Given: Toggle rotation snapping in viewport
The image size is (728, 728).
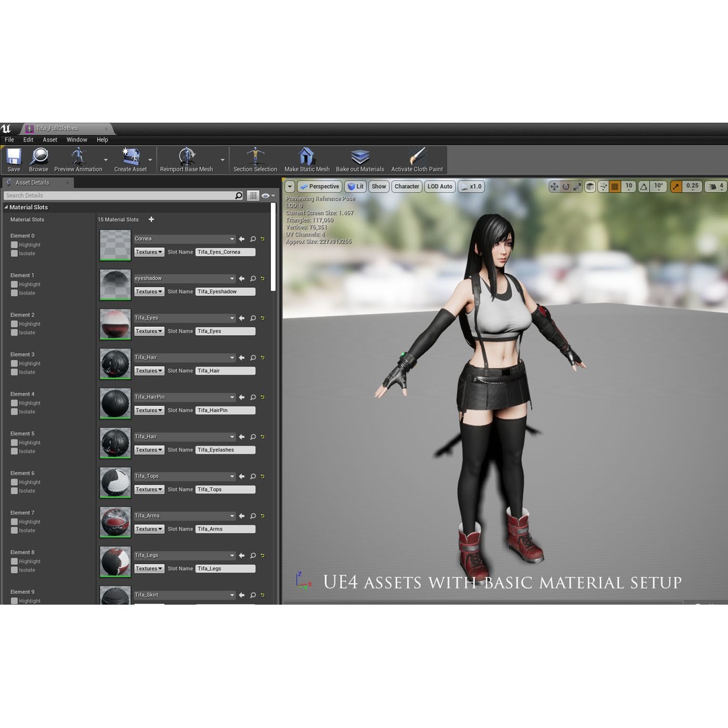Looking at the screenshot, I should click(644, 187).
